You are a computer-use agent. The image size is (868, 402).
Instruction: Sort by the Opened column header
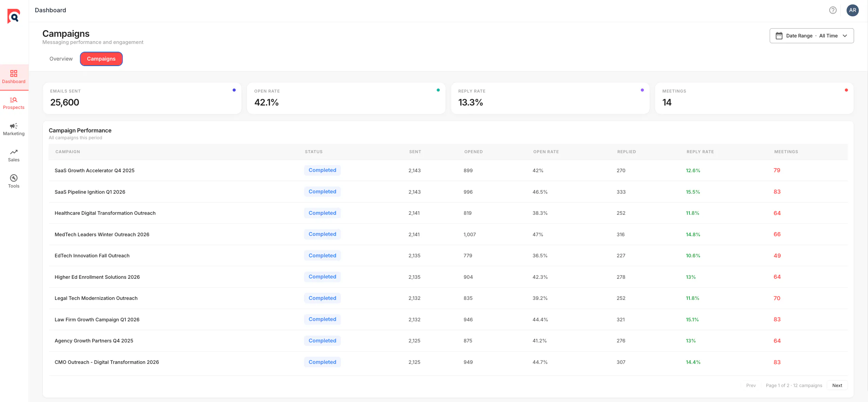pos(473,152)
